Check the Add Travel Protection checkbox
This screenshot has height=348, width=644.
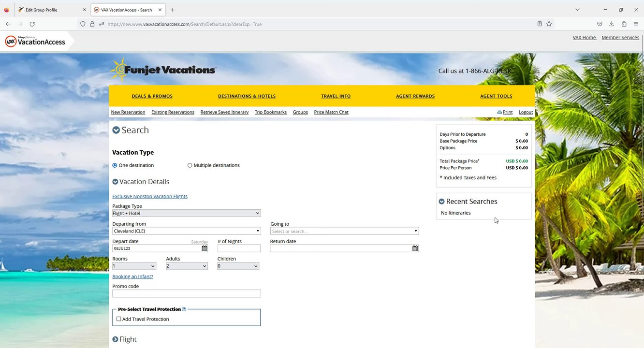(119, 319)
